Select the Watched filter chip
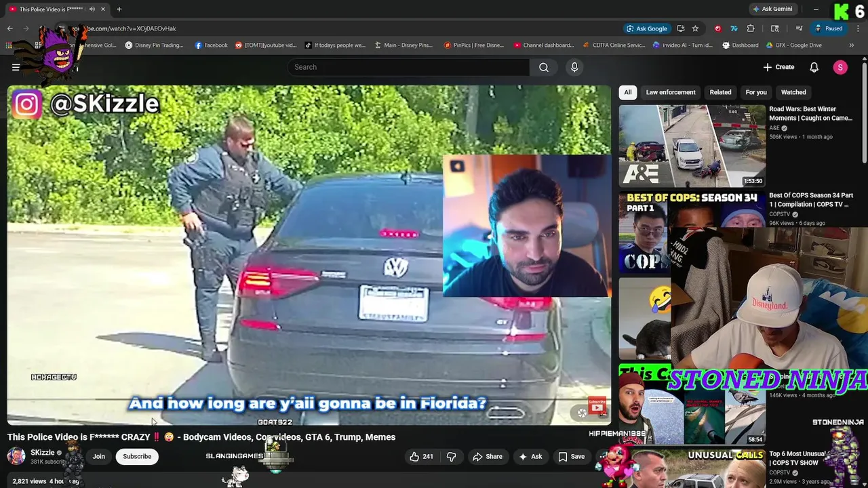Viewport: 868px width, 488px height. click(793, 92)
